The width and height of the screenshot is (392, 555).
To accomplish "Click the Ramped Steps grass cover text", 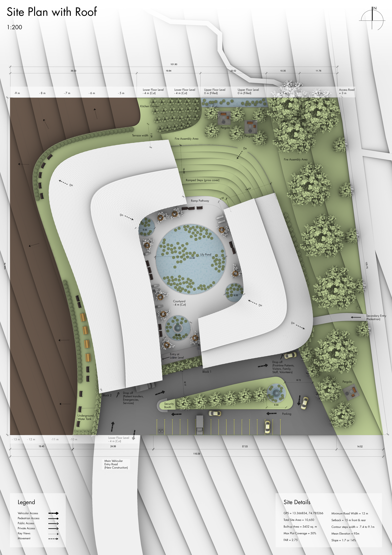I will [202, 180].
